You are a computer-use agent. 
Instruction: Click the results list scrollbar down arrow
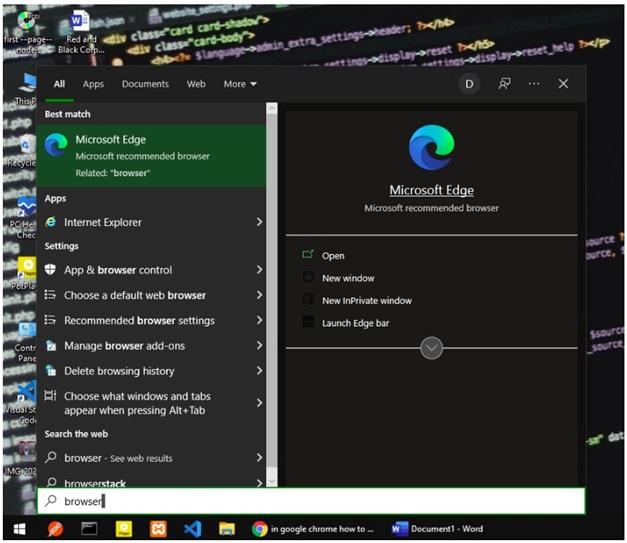click(x=272, y=481)
